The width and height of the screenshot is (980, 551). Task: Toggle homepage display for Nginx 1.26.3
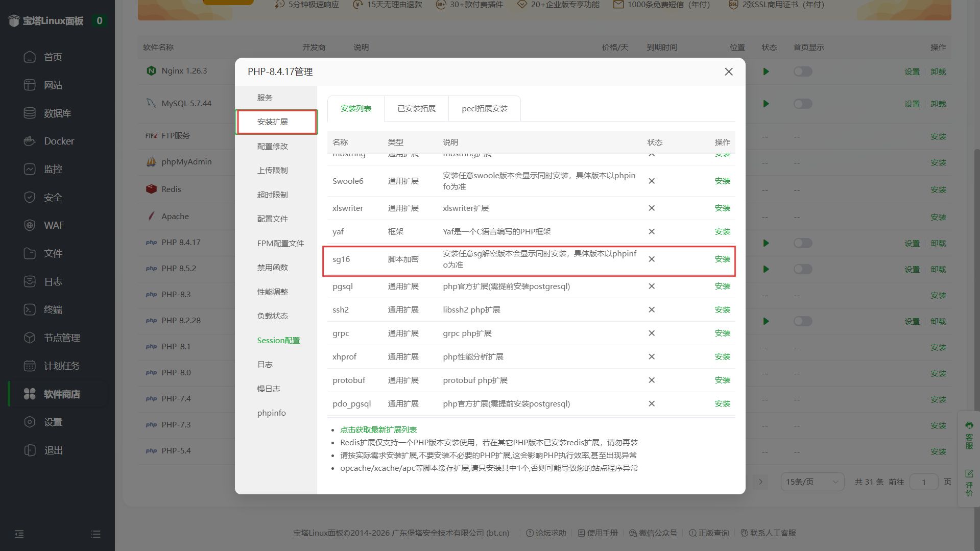[x=802, y=71]
